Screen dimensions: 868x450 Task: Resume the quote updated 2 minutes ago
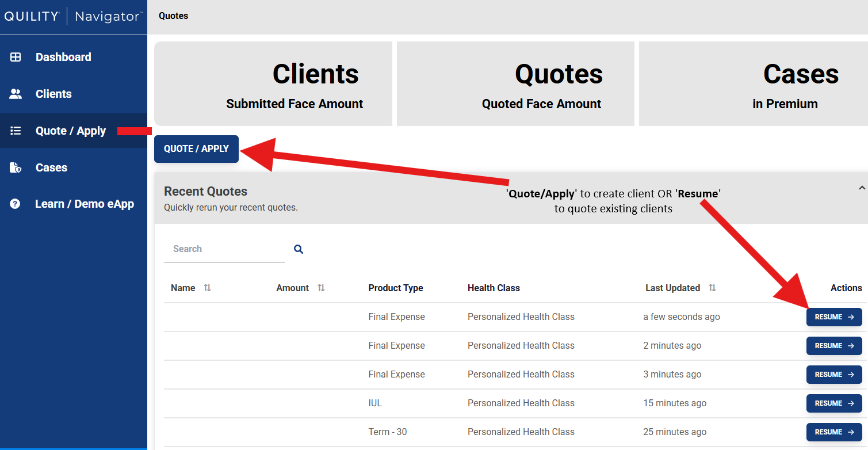(x=833, y=346)
